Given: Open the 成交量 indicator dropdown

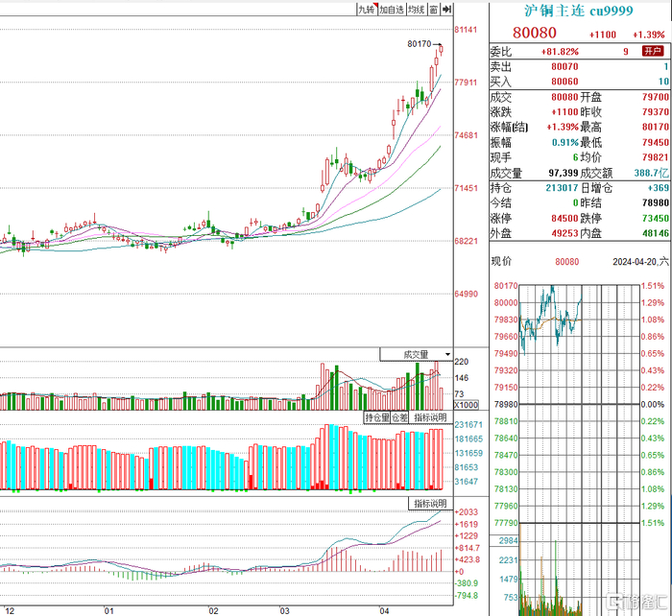Looking at the screenshot, I should [416, 354].
